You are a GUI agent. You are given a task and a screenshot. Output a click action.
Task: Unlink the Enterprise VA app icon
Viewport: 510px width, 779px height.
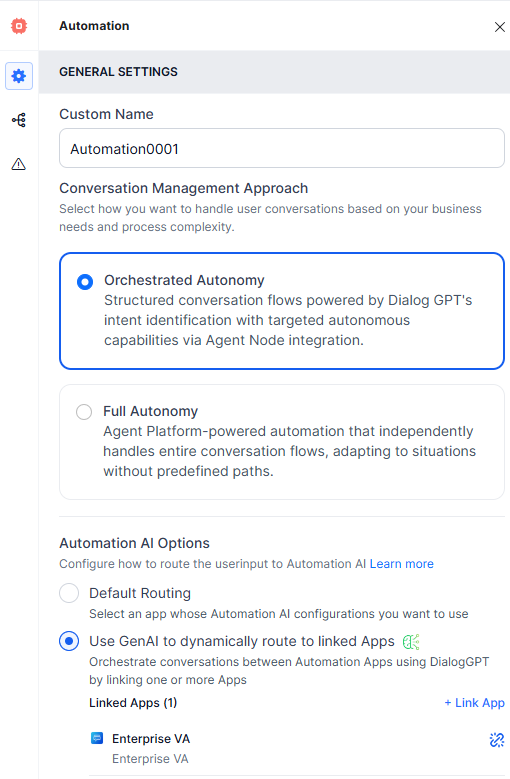tap(497, 740)
